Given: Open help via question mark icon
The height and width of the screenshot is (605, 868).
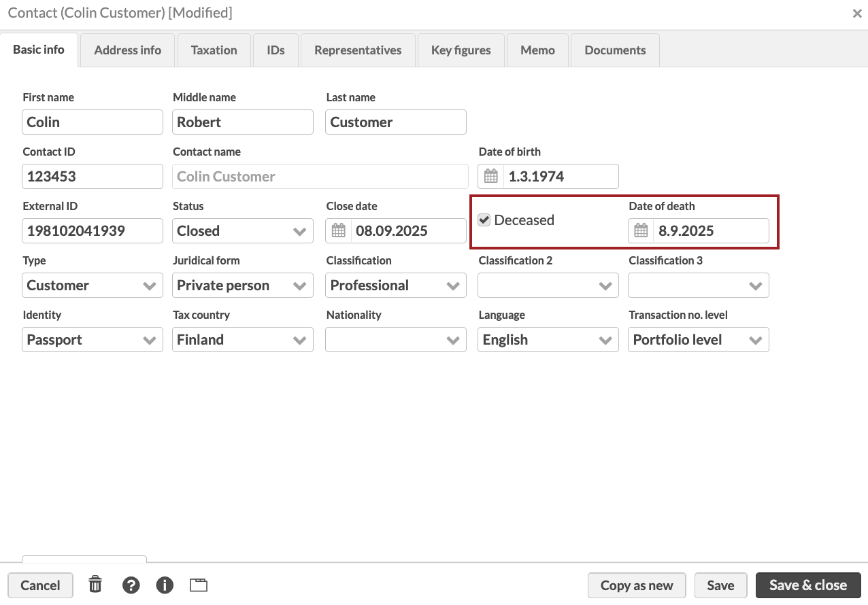Looking at the screenshot, I should [x=131, y=585].
